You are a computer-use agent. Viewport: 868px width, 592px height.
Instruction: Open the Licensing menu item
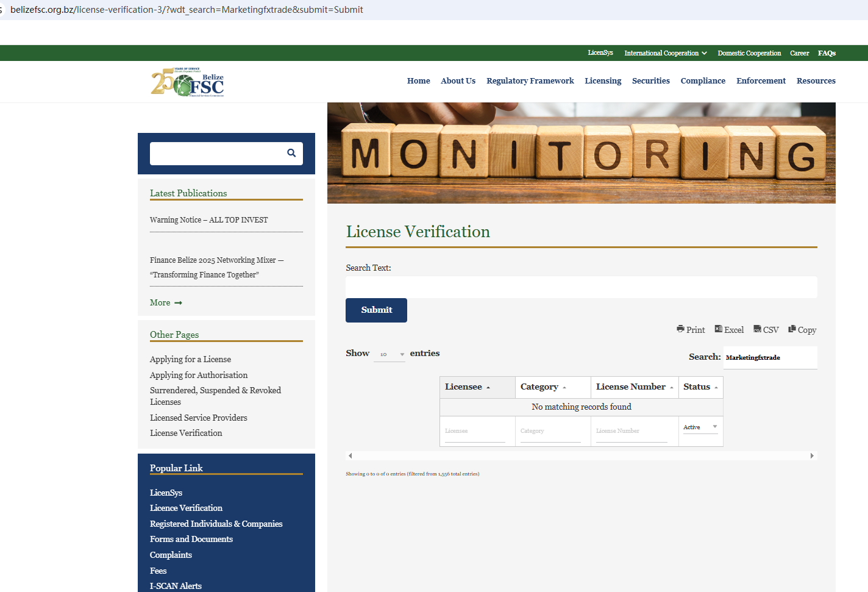click(602, 81)
